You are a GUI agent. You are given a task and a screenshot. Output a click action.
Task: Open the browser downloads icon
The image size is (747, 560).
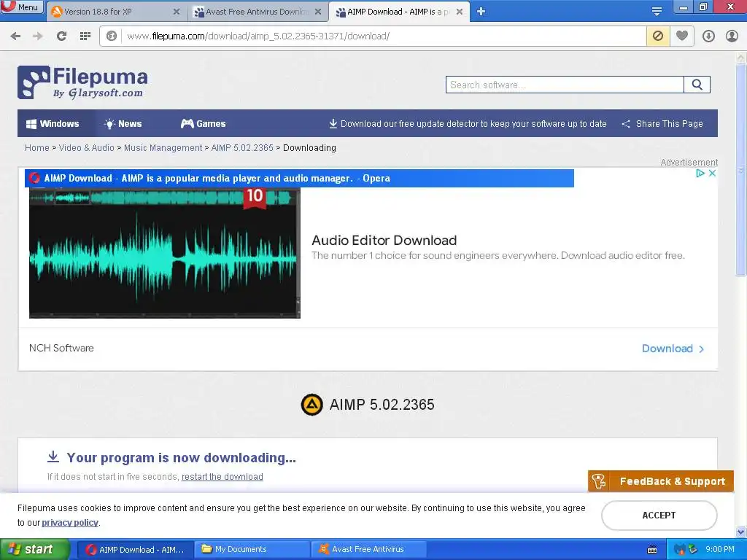[x=708, y=36]
